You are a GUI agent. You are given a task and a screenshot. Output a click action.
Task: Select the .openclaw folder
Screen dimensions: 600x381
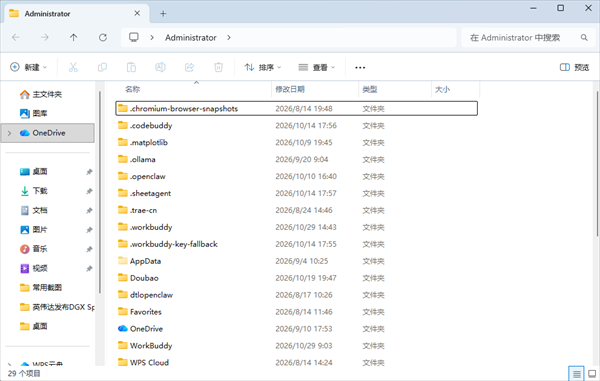(x=297, y=176)
